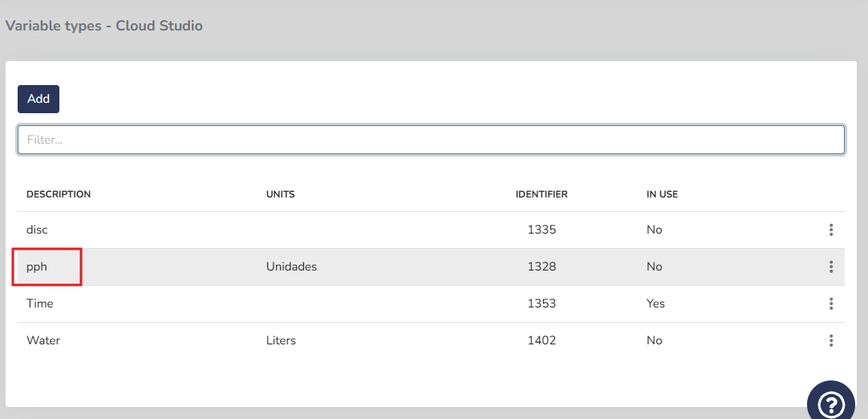Click the IDENTIFIER column header
This screenshot has width=868, height=419.
tap(541, 194)
